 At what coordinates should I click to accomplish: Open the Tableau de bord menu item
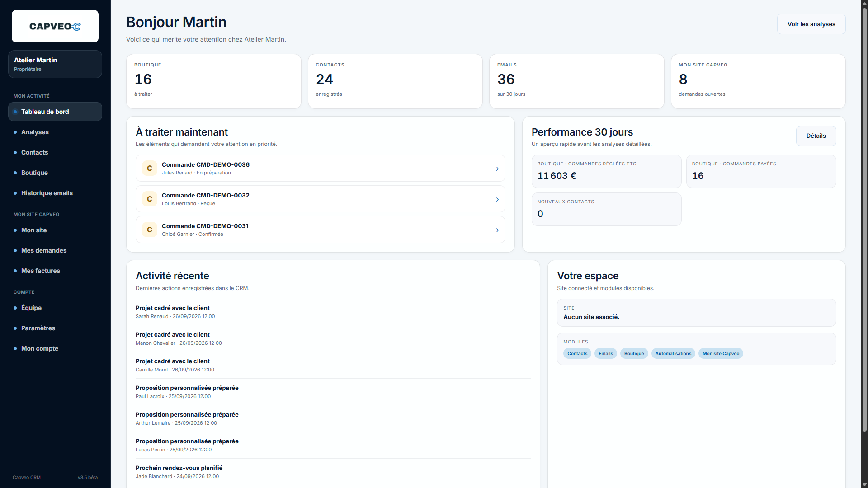pyautogui.click(x=55, y=112)
